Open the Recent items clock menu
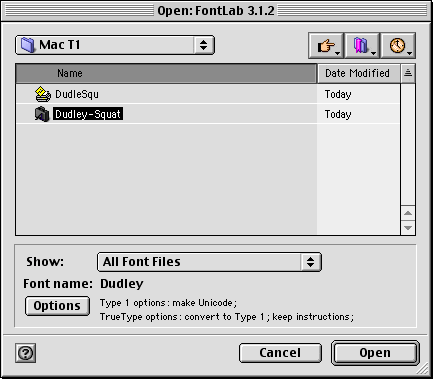This screenshot has width=433, height=379. [398, 45]
